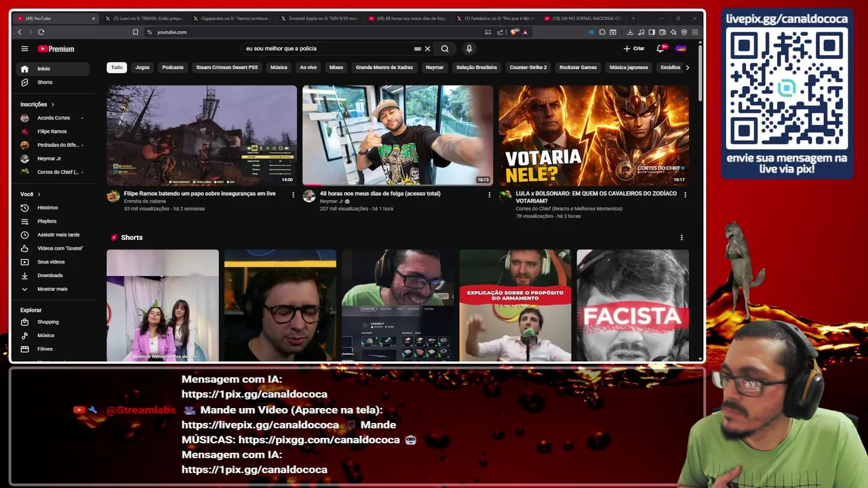868x488 pixels.
Task: Click the Criar create button
Action: click(634, 49)
